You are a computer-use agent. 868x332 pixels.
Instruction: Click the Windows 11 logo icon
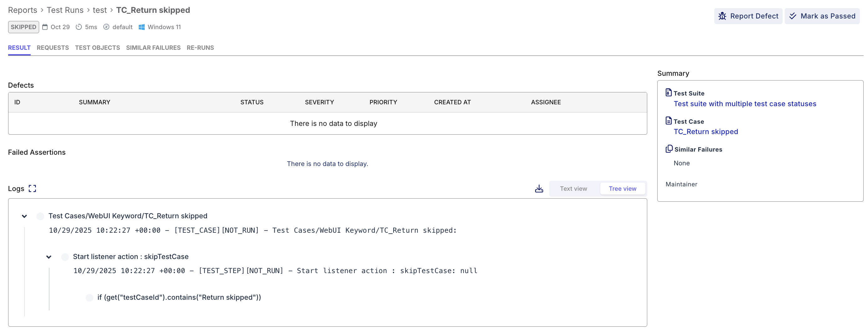coord(142,27)
